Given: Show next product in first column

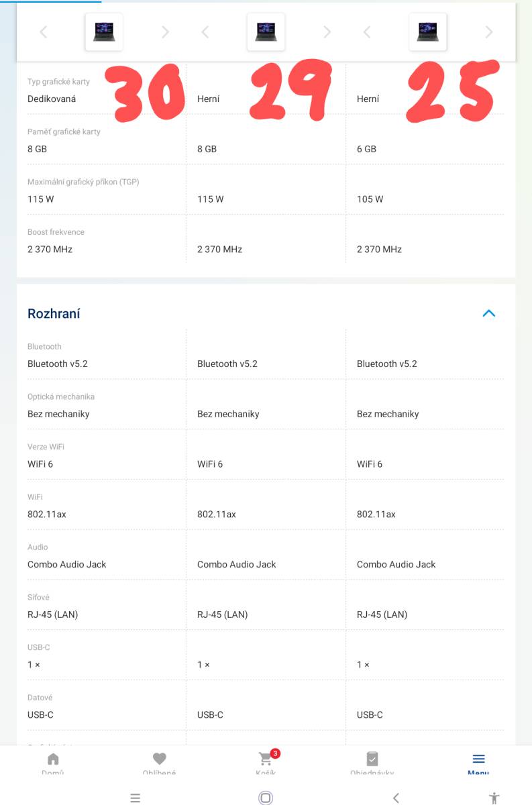Looking at the screenshot, I should 165,32.
